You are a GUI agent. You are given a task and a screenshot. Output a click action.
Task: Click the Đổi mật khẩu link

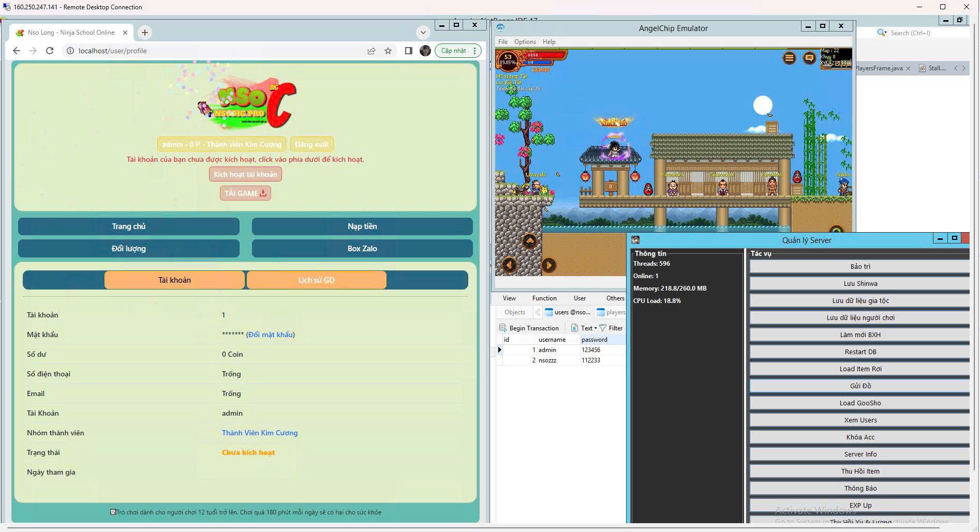271,335
